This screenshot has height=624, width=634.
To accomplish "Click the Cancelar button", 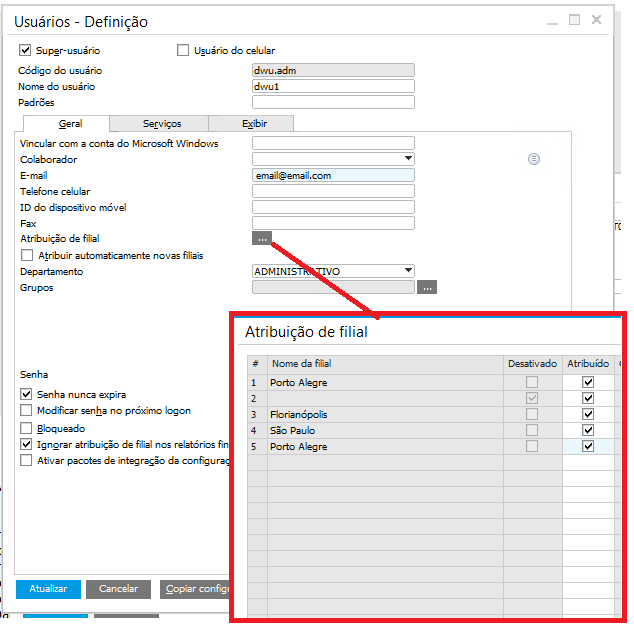I will coord(118,589).
